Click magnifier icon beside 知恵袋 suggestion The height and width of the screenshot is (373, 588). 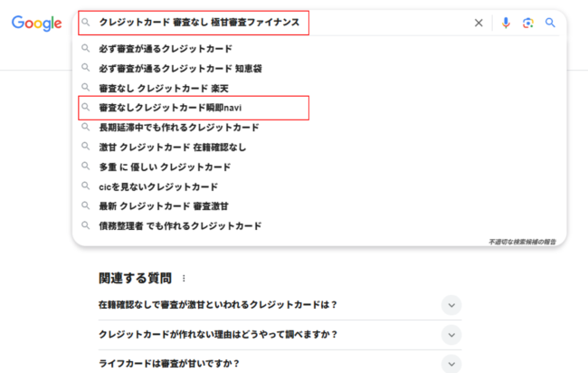(86, 68)
